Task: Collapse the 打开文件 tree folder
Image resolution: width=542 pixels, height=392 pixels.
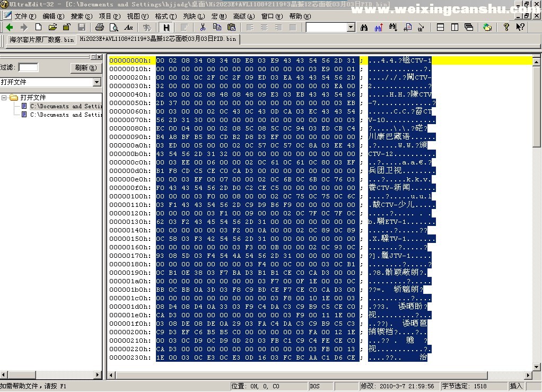Action: click(4, 98)
